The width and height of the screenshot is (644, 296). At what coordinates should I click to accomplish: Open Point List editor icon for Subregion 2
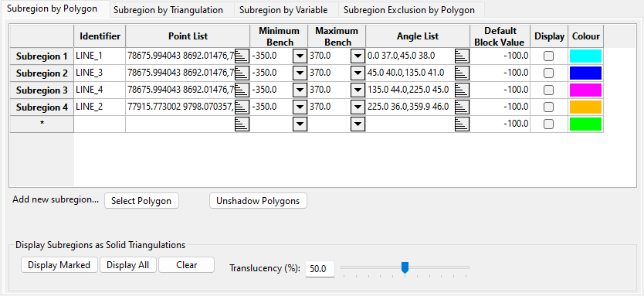pos(242,73)
